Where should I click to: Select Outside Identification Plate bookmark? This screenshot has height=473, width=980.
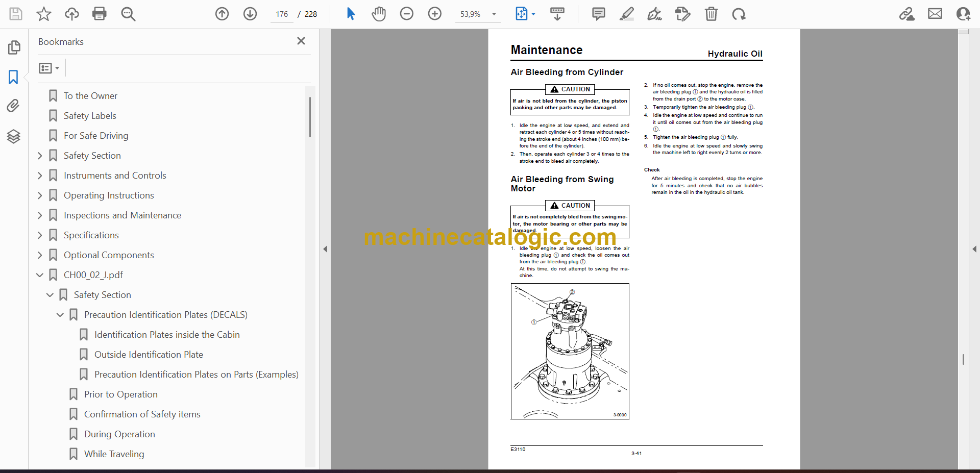click(x=149, y=355)
